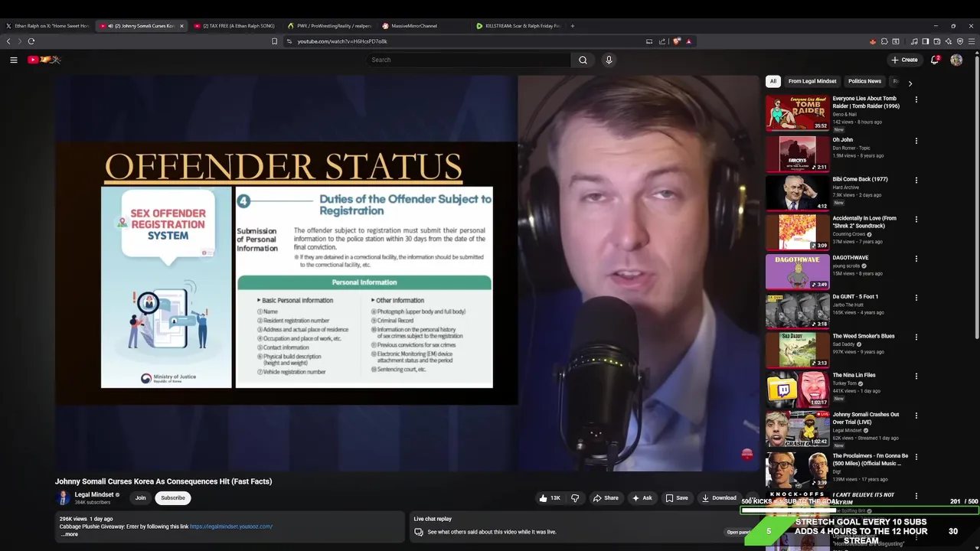
Task: Click the Join button
Action: 140,498
